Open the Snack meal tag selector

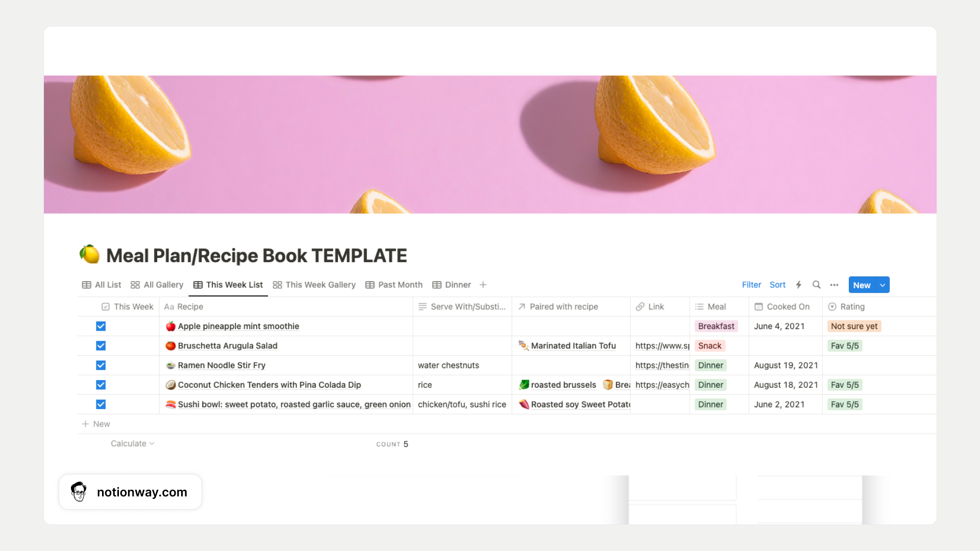pyautogui.click(x=709, y=345)
